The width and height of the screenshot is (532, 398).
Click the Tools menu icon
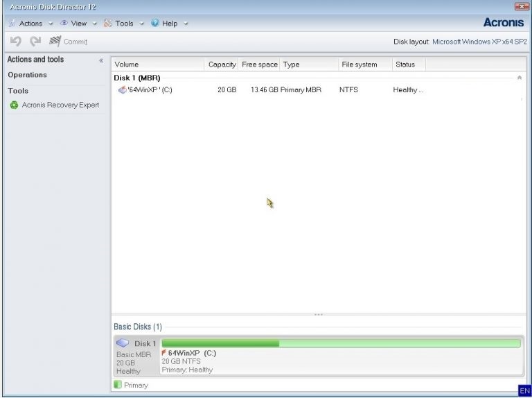pos(108,23)
